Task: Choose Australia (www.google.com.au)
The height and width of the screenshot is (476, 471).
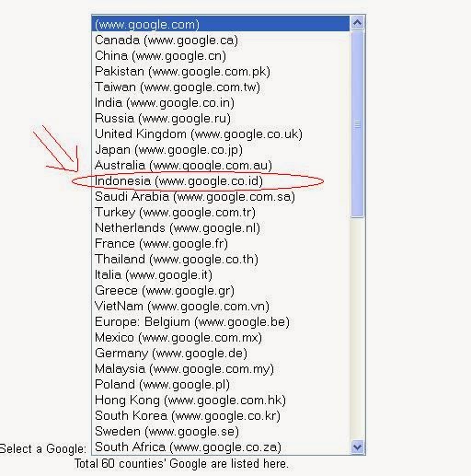Action: [221, 165]
